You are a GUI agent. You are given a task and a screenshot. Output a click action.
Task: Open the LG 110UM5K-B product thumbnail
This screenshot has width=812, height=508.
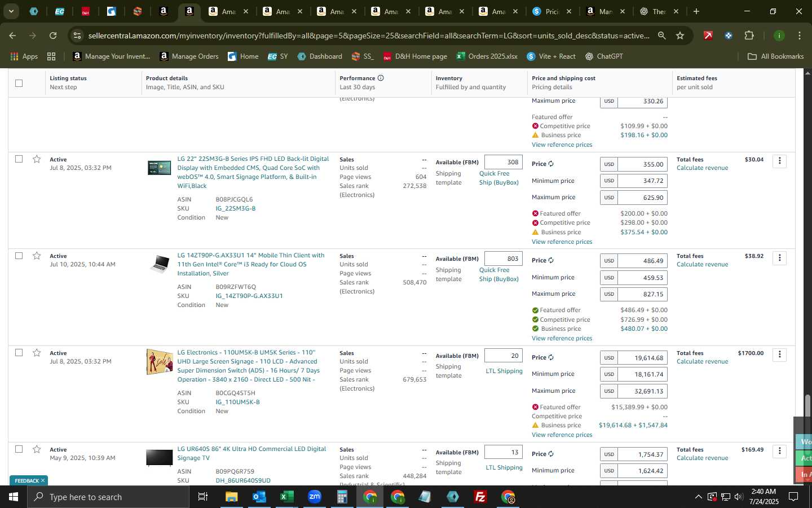tap(160, 362)
